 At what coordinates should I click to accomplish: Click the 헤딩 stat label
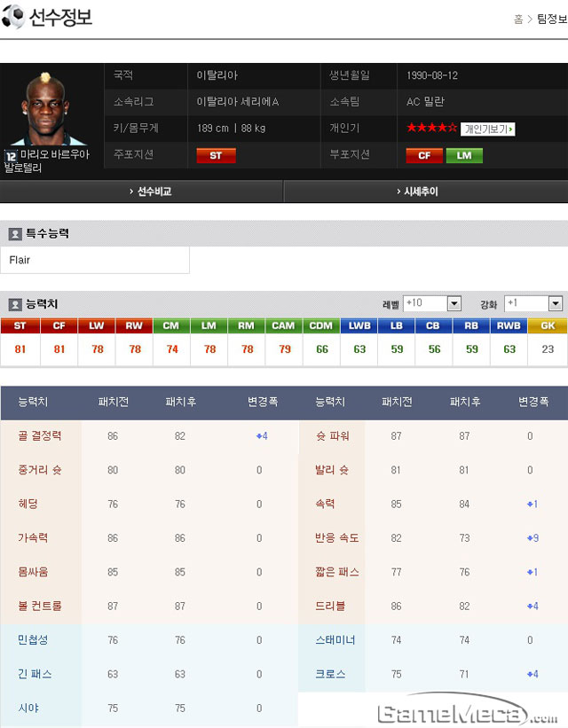(28, 504)
